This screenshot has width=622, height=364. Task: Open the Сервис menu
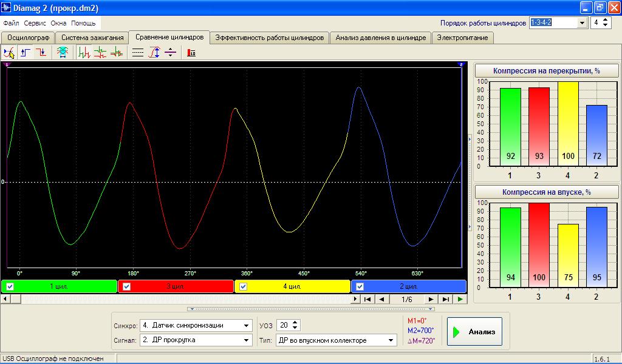[35, 23]
